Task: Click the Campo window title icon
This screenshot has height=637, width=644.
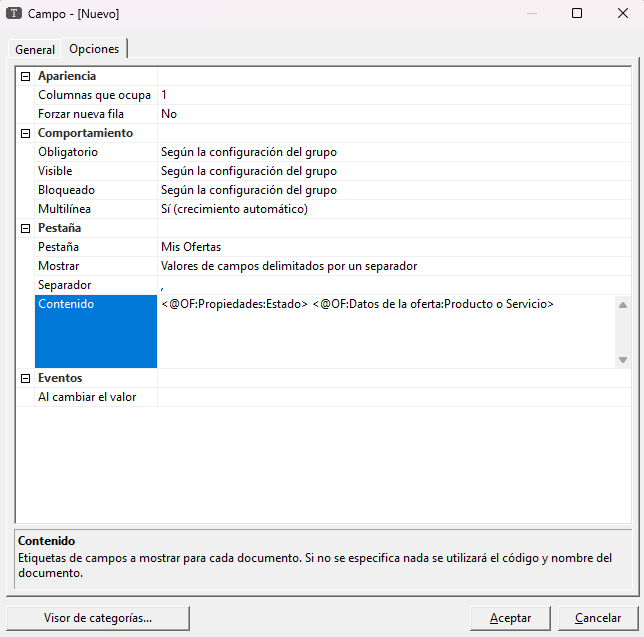Action: click(x=14, y=14)
